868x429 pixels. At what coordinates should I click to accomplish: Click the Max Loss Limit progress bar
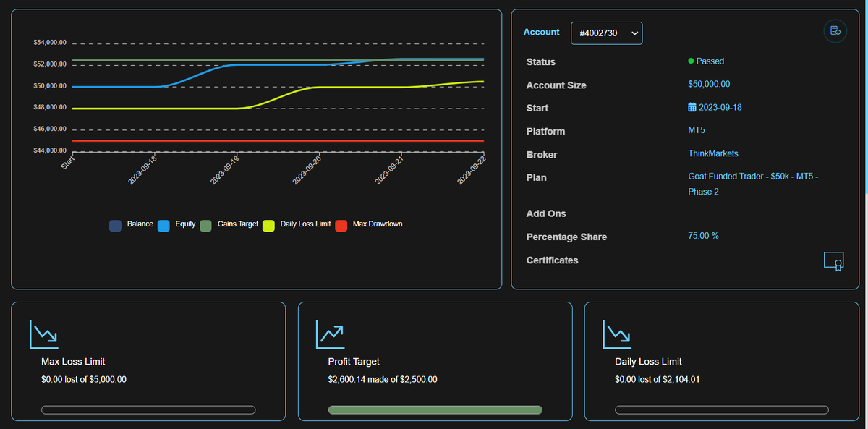[148, 410]
